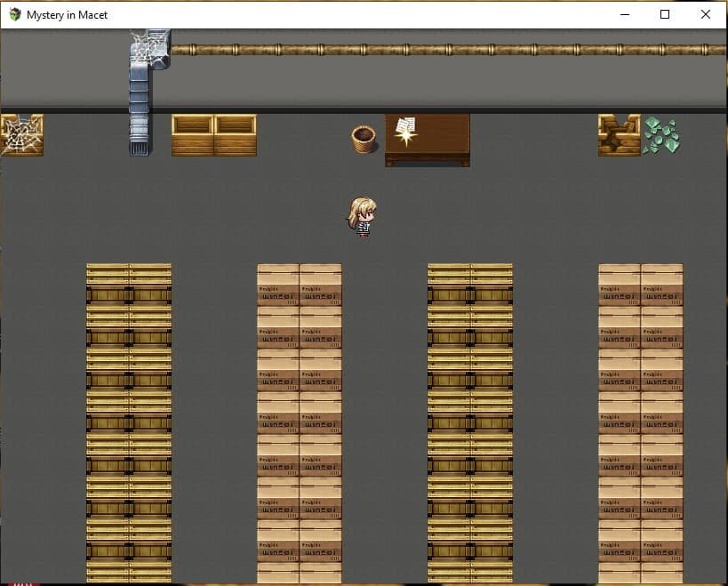Click the leftmost wooden pallet stack
Image resolution: width=728 pixels, height=586 pixels.
pyautogui.click(x=129, y=423)
